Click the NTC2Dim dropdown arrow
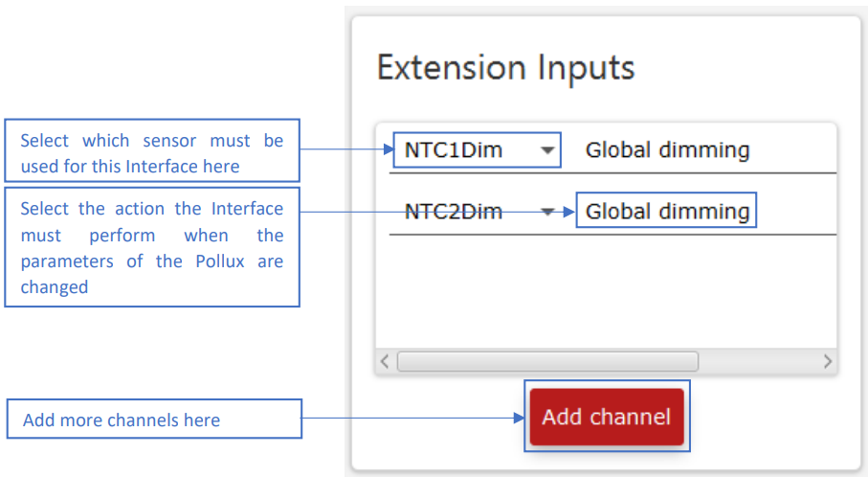Viewport: 868px width, 477px height. [547, 212]
